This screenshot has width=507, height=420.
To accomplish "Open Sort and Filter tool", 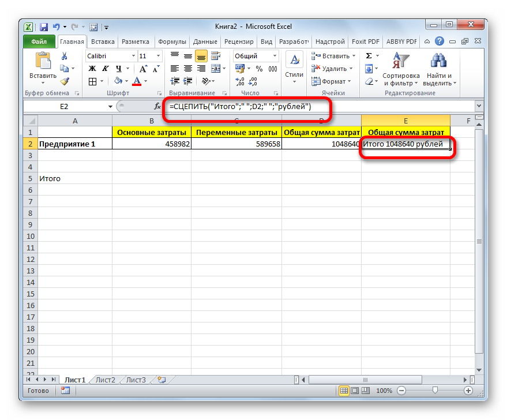I will click(x=400, y=69).
